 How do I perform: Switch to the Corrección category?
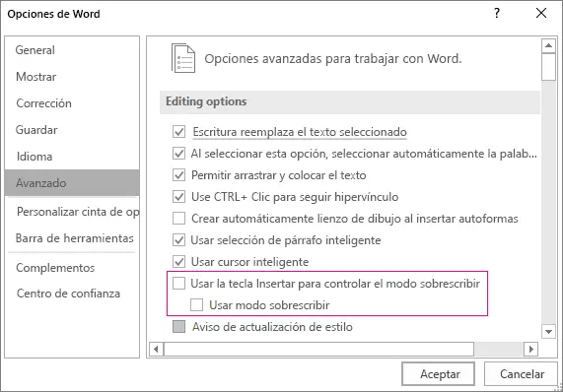click(43, 103)
